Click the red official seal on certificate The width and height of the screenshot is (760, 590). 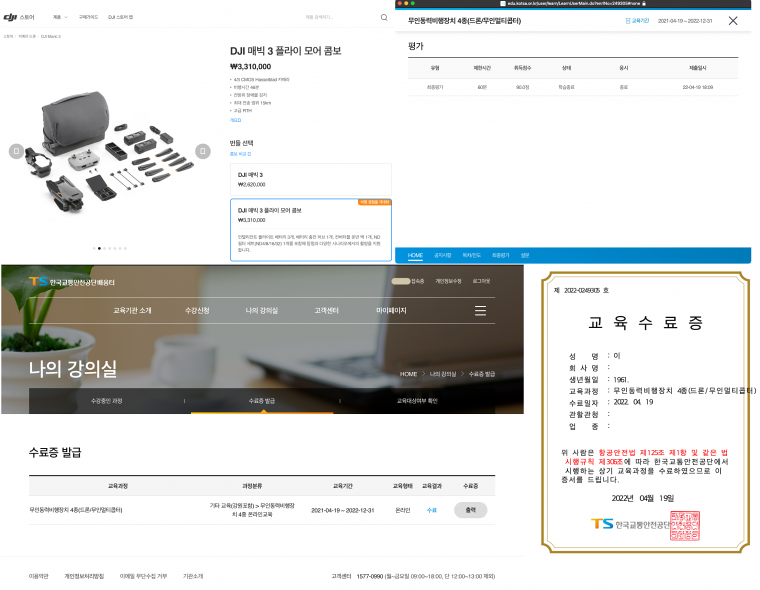tap(684, 526)
